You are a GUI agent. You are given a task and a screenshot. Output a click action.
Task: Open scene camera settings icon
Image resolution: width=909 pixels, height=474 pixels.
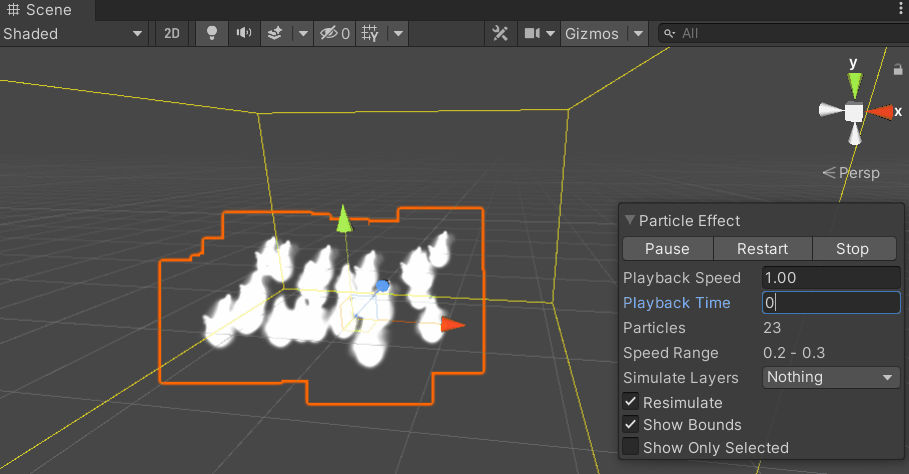click(x=532, y=34)
